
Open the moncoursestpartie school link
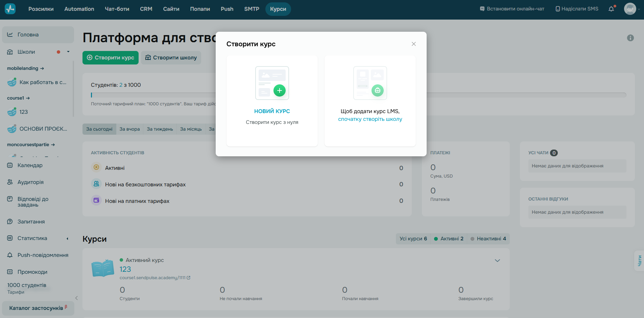pyautogui.click(x=31, y=144)
